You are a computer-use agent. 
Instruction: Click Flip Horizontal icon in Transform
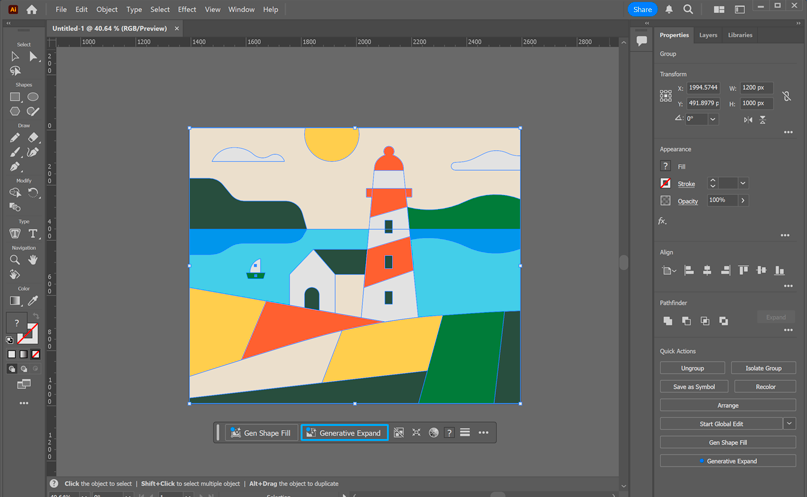tap(748, 119)
